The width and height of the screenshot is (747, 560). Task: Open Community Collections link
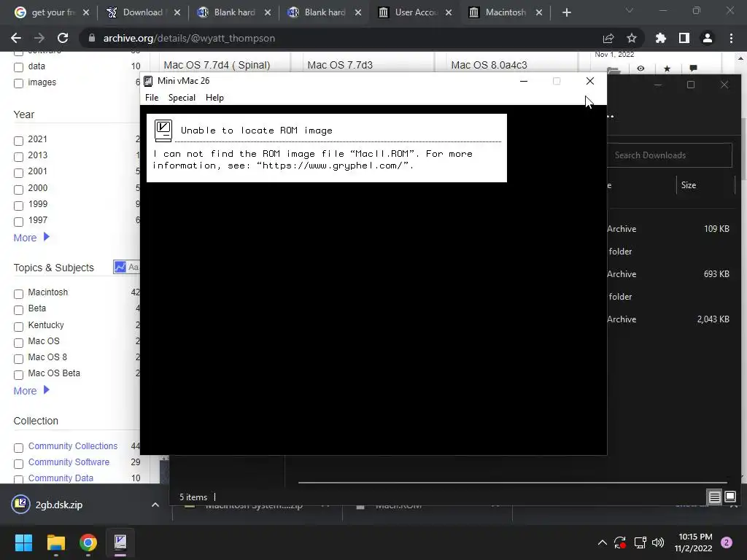pyautogui.click(x=72, y=446)
